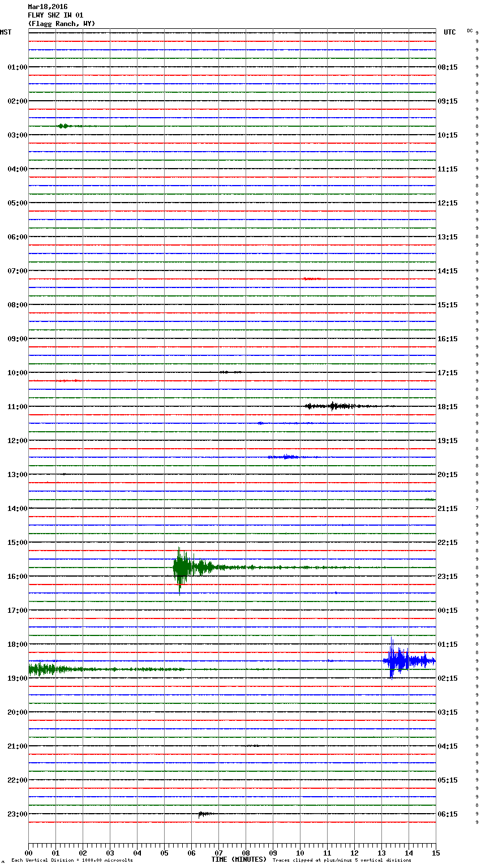Click the 04:15 UTC time label
This screenshot has width=481, height=868.
(x=448, y=746)
